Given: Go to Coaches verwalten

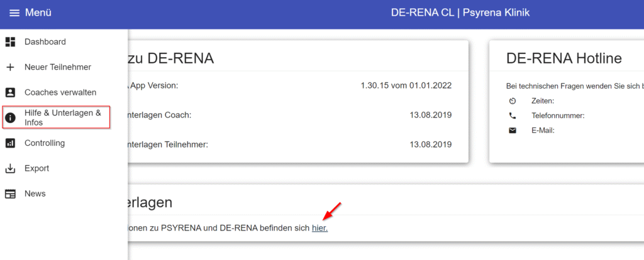Looking at the screenshot, I should point(60,92).
